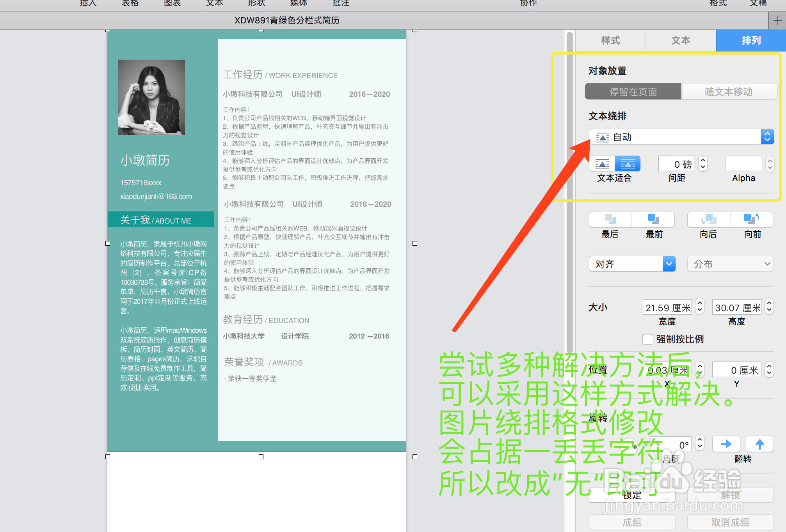Click the horizontal flip arrow icon

[726, 444]
